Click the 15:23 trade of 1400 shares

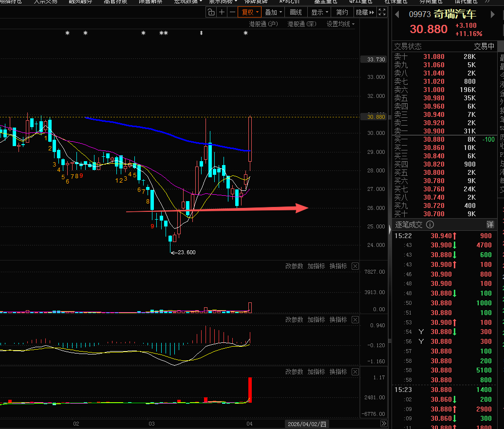pyautogui.click(x=445, y=390)
